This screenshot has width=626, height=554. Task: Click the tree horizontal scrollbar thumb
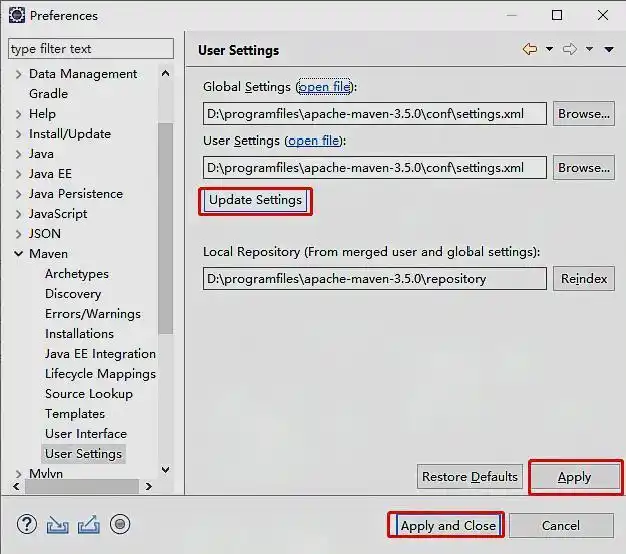tap(82, 487)
